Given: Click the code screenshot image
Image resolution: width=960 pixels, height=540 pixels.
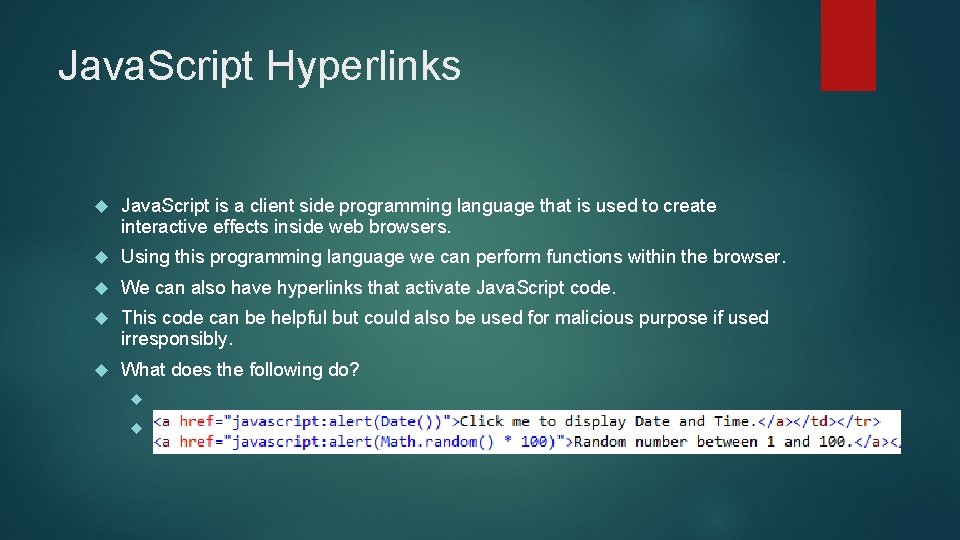Looking at the screenshot, I should (527, 432).
